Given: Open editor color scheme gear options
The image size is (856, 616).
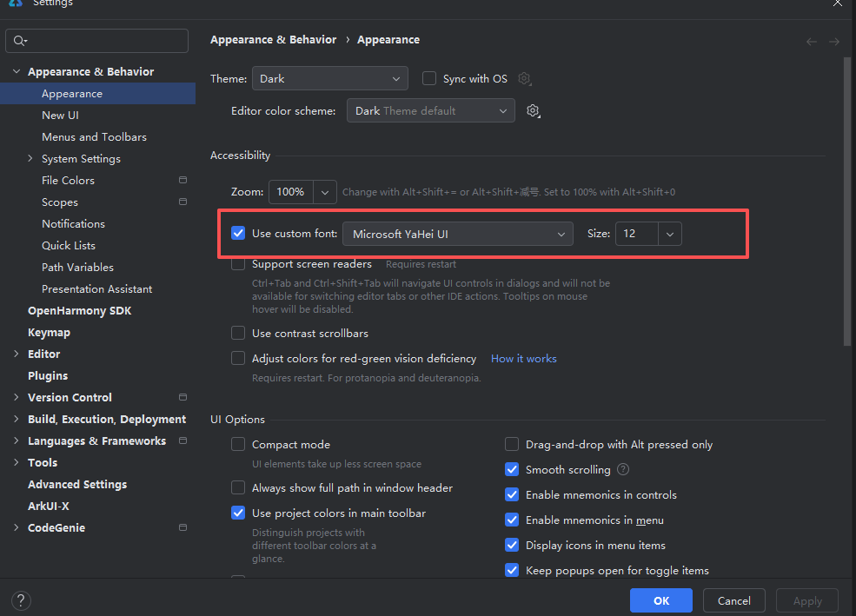Looking at the screenshot, I should tap(534, 111).
